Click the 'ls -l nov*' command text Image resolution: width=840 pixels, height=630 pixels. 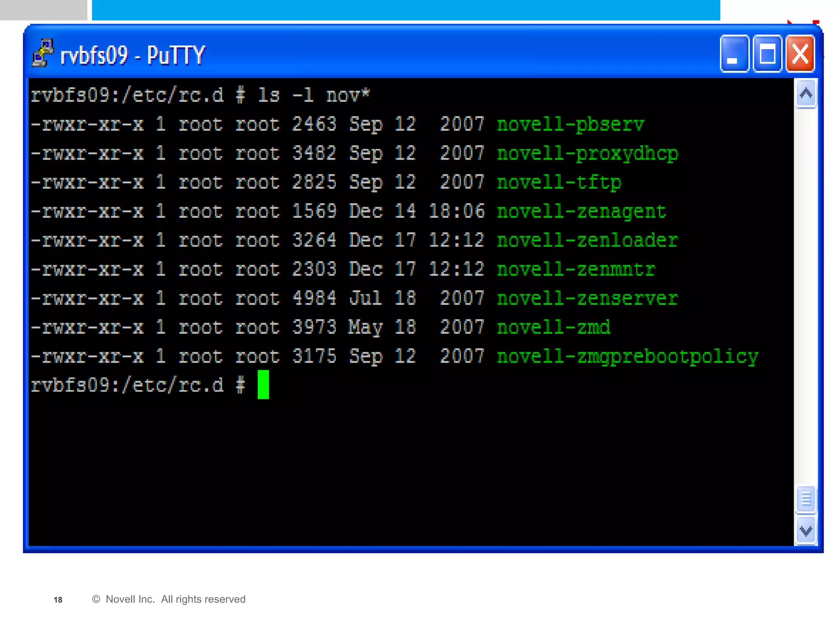click(314, 95)
